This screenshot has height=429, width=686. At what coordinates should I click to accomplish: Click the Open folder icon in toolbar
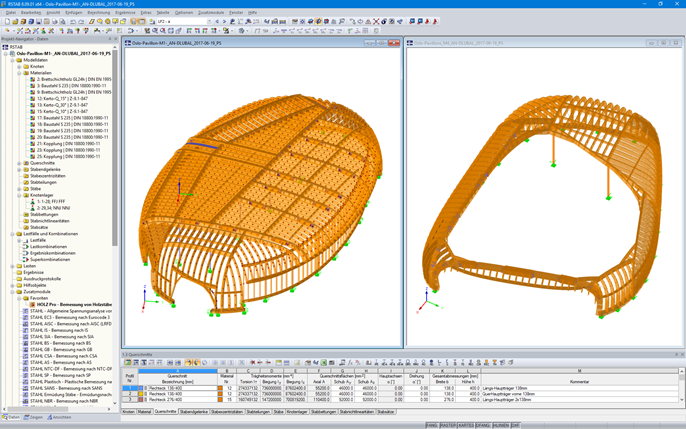[15, 21]
